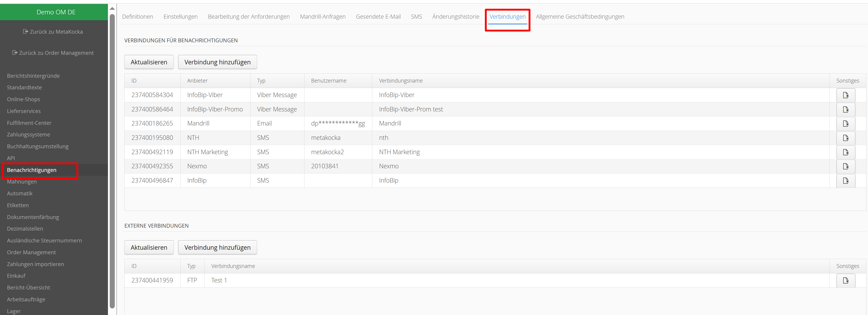
Task: Go back to MetaKocka
Action: click(x=53, y=32)
